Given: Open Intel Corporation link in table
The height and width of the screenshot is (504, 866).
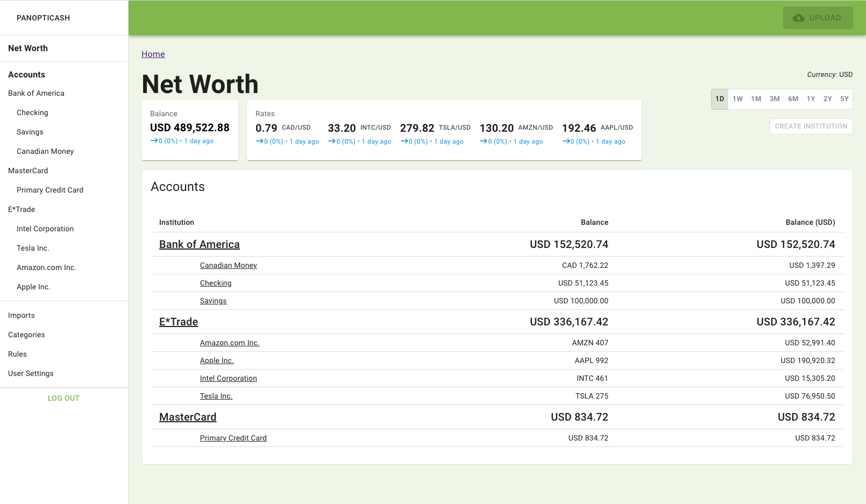Looking at the screenshot, I should [229, 378].
